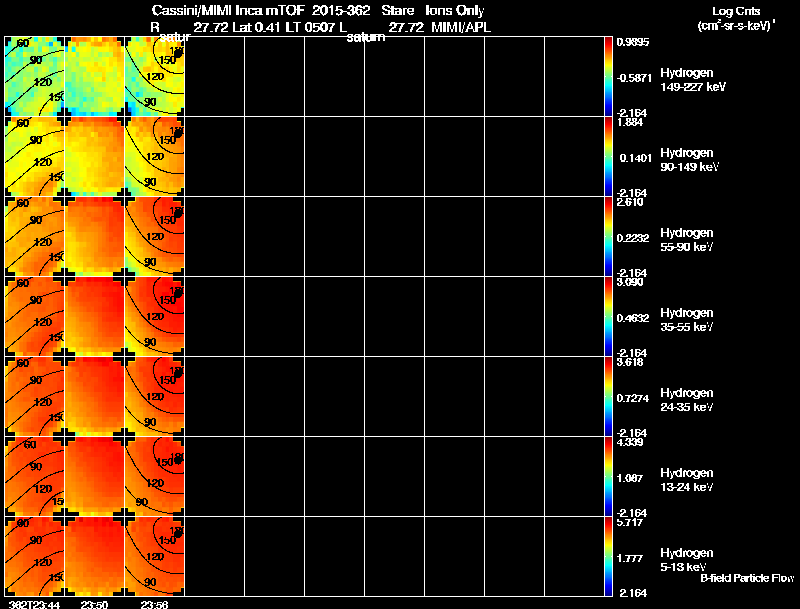Click the 1.777 scale value

pos(630,559)
